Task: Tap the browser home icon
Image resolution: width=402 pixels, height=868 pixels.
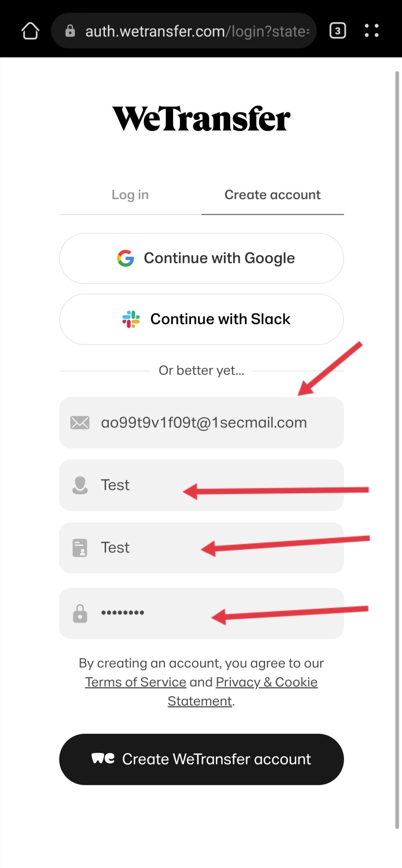Action: (30, 31)
